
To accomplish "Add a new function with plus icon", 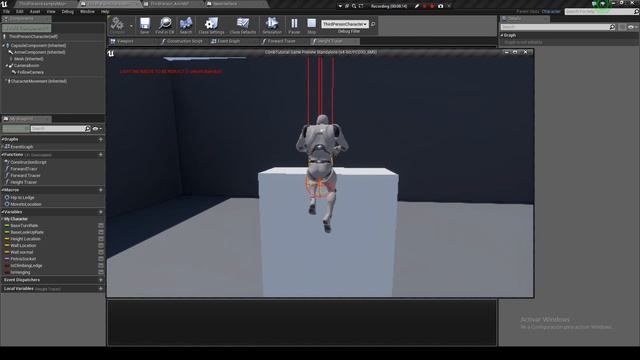I will click(101, 155).
